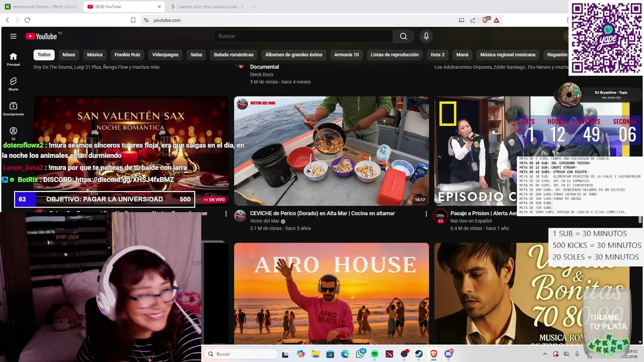This screenshot has height=362, width=644.
Task: Play the Ceviche cooking video thumbnail
Action: (x=332, y=151)
